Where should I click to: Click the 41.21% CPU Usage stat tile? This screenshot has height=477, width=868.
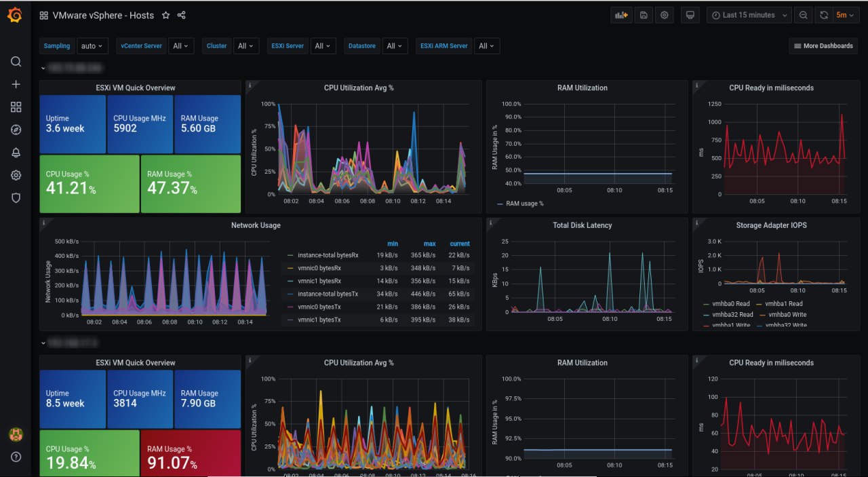tap(89, 184)
